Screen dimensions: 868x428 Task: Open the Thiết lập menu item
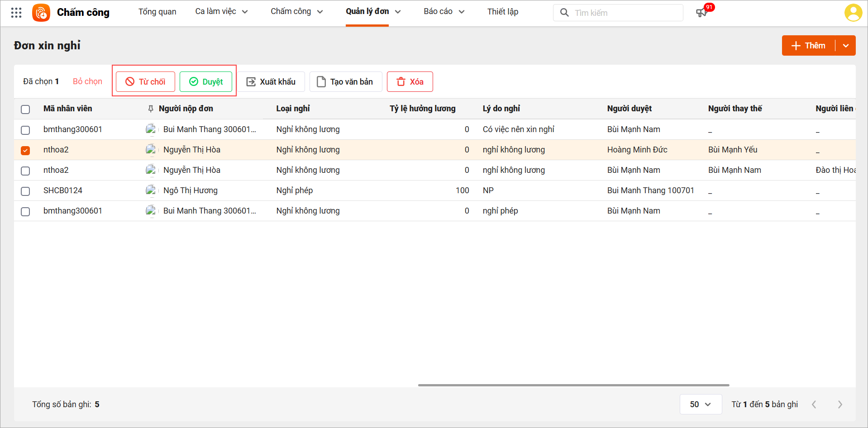click(502, 12)
